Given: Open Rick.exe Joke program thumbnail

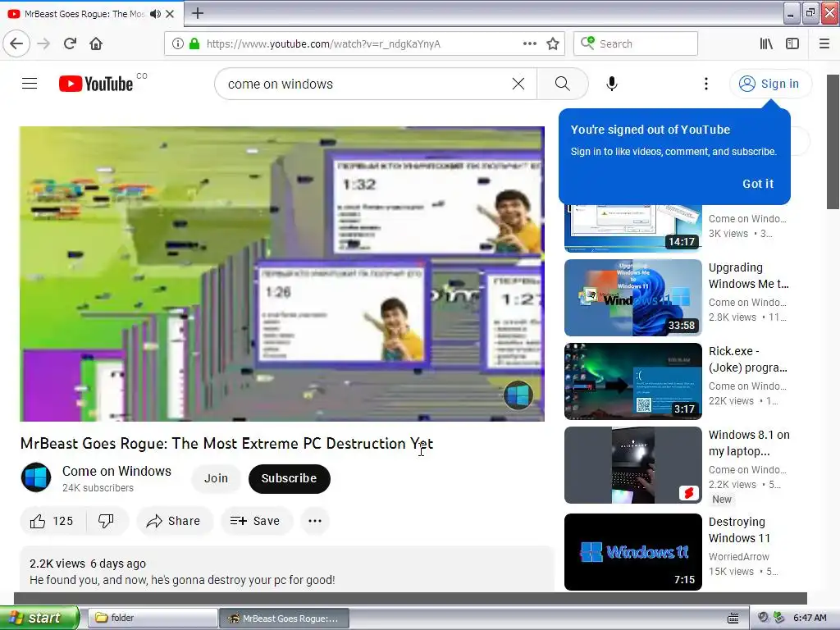Looking at the screenshot, I should (632, 381).
